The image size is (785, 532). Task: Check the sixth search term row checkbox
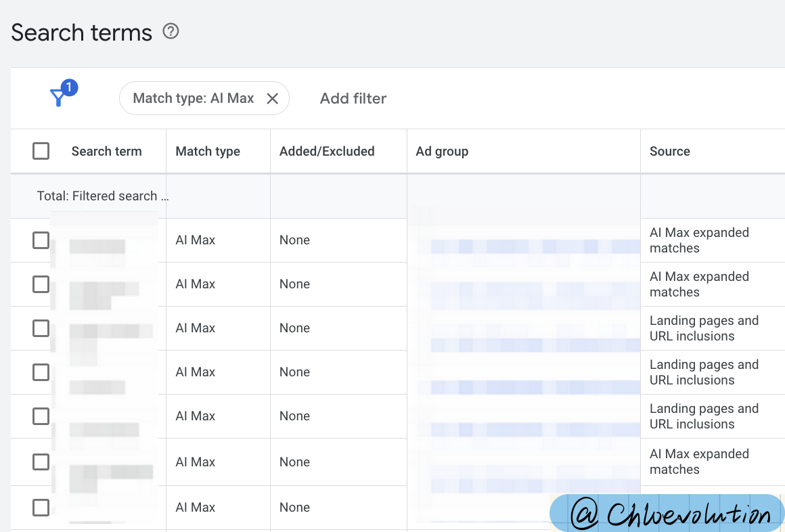point(41,462)
